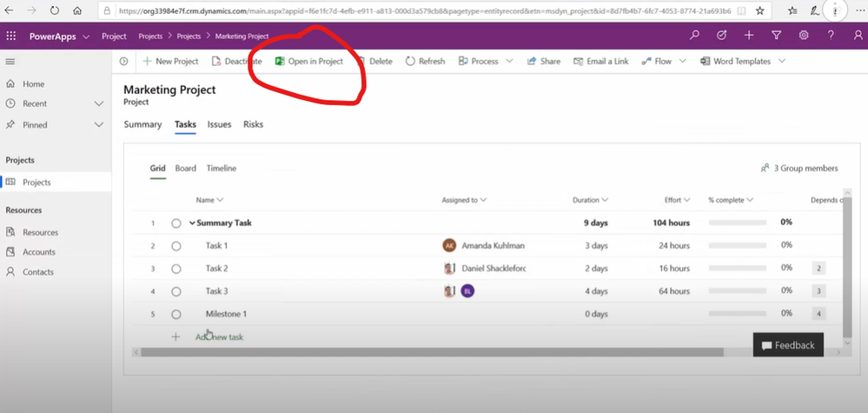This screenshot has height=413, width=868.
Task: Bookmark this page with the star
Action: point(760,10)
